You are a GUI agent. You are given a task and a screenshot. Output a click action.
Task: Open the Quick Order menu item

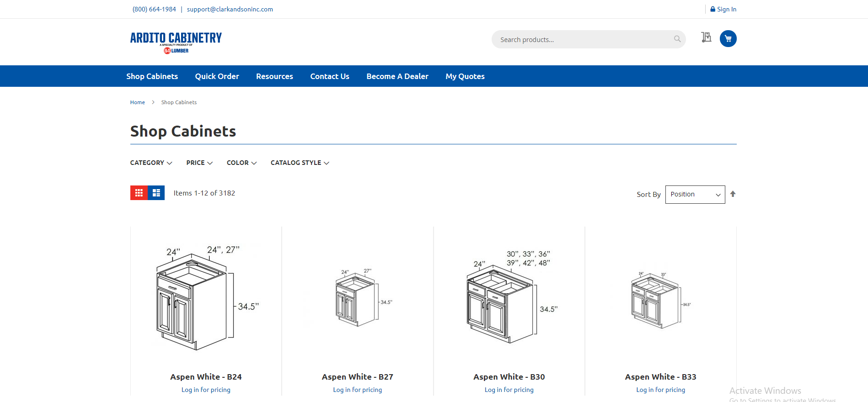[217, 76]
